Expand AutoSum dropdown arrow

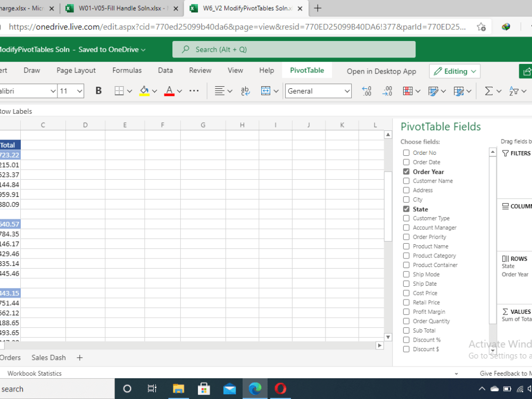click(499, 91)
